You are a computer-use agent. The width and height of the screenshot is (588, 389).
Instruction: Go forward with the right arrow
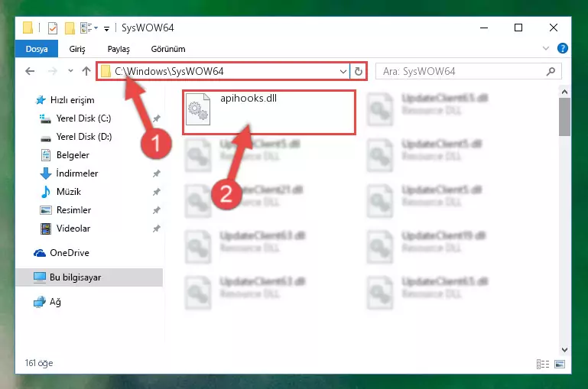pyautogui.click(x=53, y=71)
